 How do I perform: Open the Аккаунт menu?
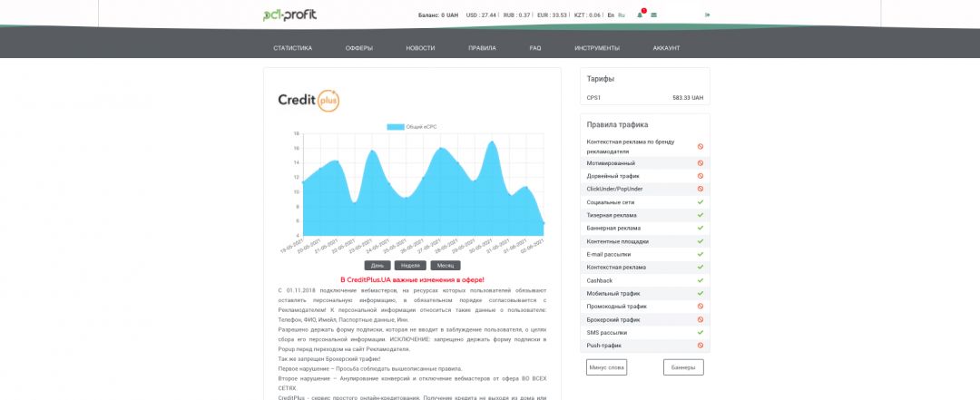coord(666,48)
